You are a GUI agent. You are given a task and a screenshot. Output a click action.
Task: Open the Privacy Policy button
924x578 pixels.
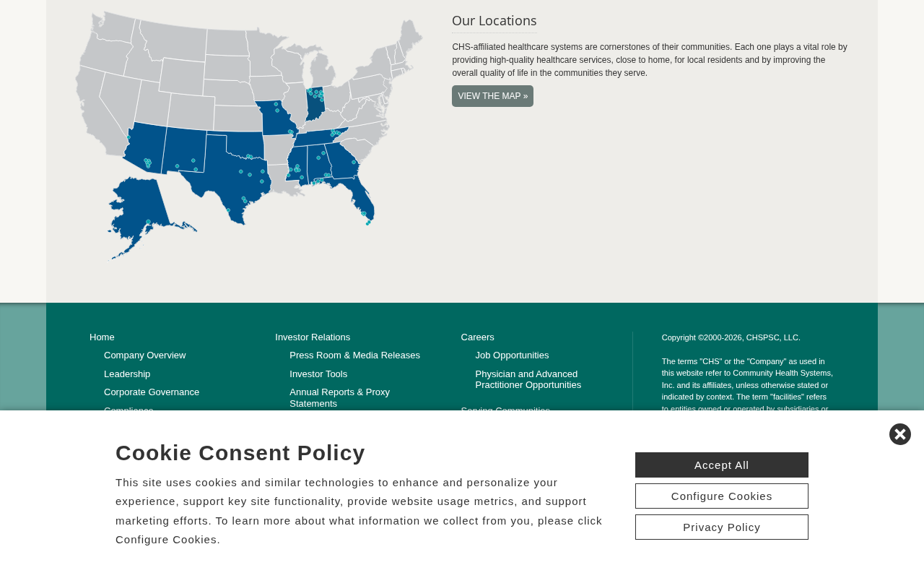click(x=722, y=527)
